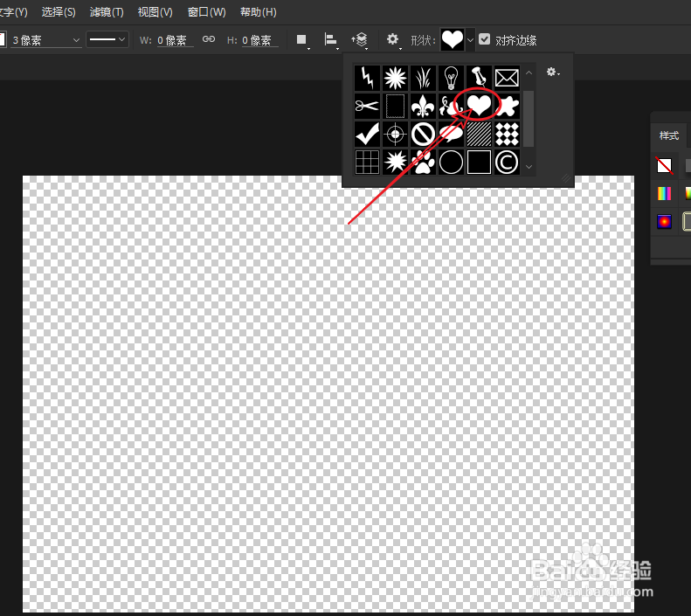Click the current heart shape thumbnail
The width and height of the screenshot is (691, 616).
tap(453, 39)
